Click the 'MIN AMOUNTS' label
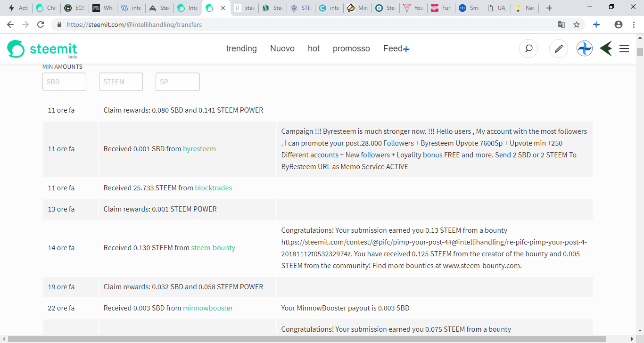The image size is (644, 343). (62, 67)
